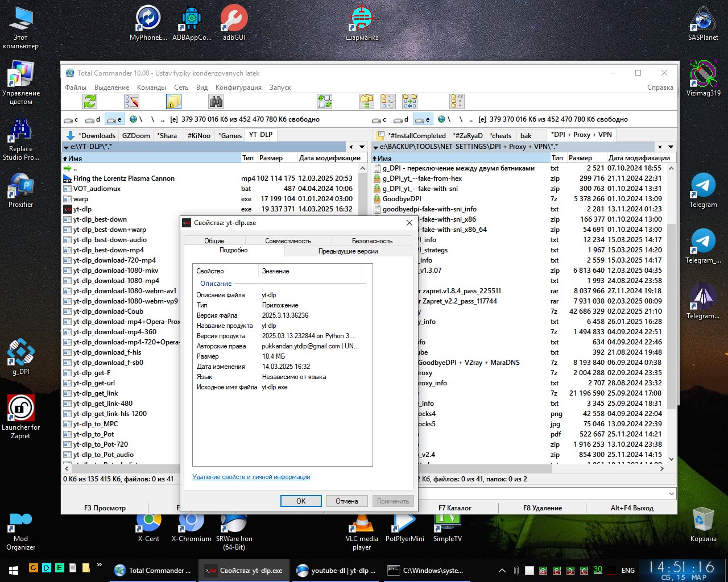This screenshot has width=728, height=582.
Task: Select drive c in right panel
Action: (379, 119)
